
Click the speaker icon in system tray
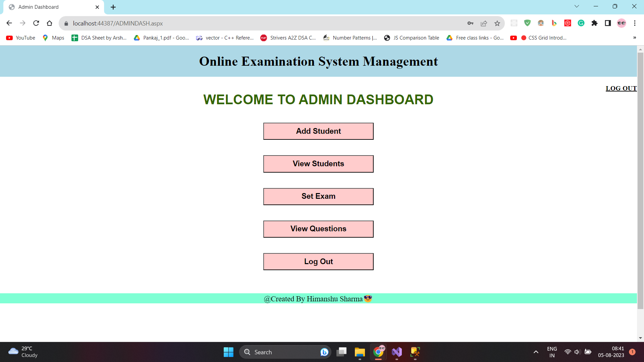click(578, 352)
